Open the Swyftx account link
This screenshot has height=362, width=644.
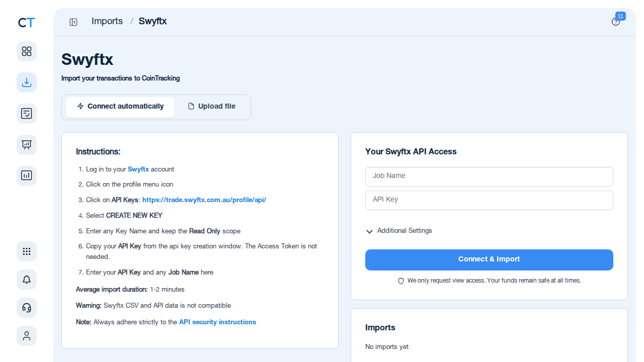[x=138, y=169]
